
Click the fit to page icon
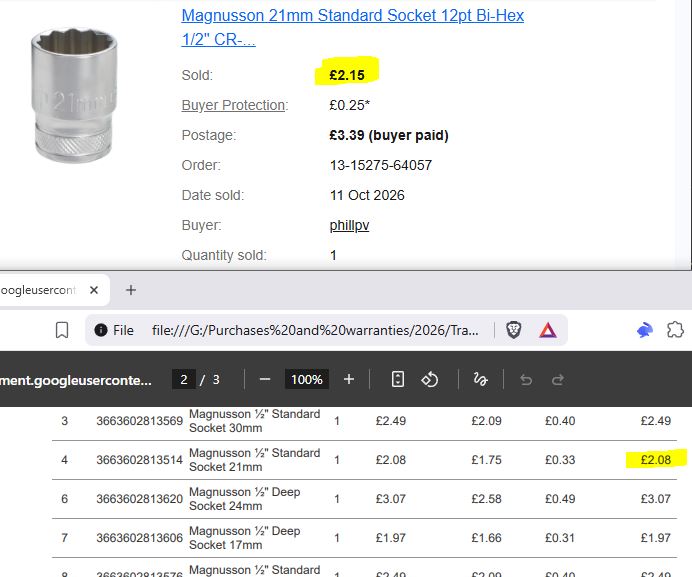[x=398, y=379]
